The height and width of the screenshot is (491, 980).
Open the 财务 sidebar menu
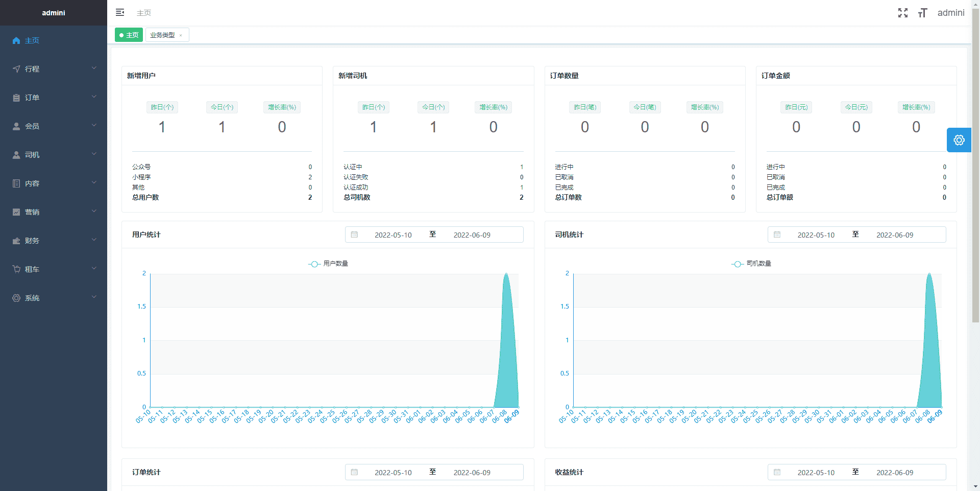click(54, 241)
